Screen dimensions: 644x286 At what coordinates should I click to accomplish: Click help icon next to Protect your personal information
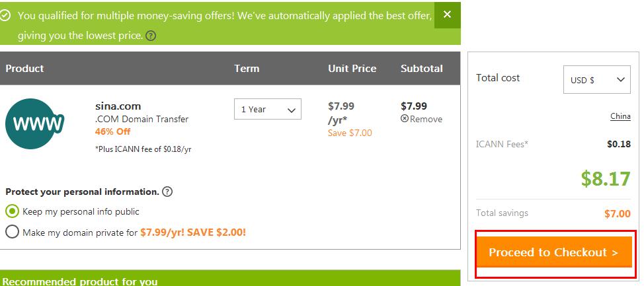tap(167, 192)
